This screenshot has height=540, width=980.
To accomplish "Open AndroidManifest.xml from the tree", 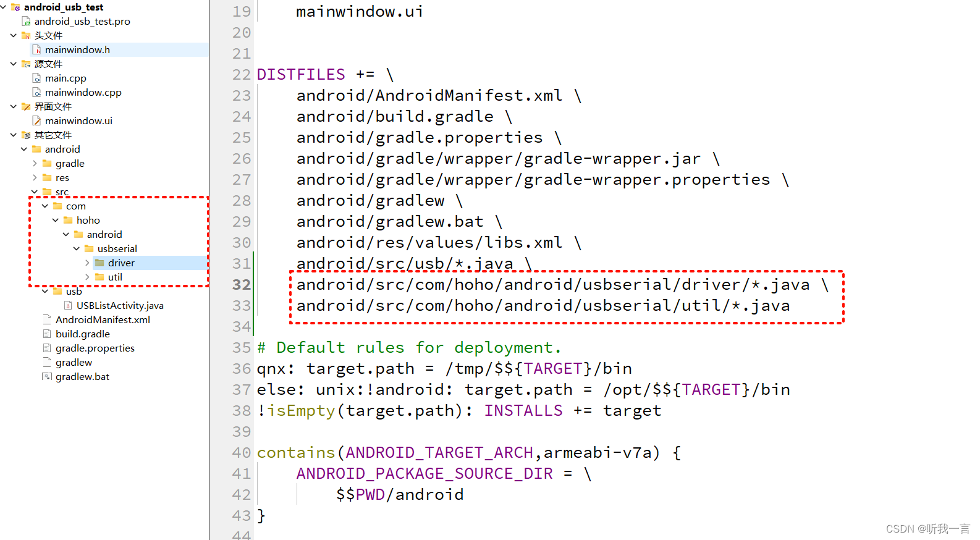I will coord(103,319).
